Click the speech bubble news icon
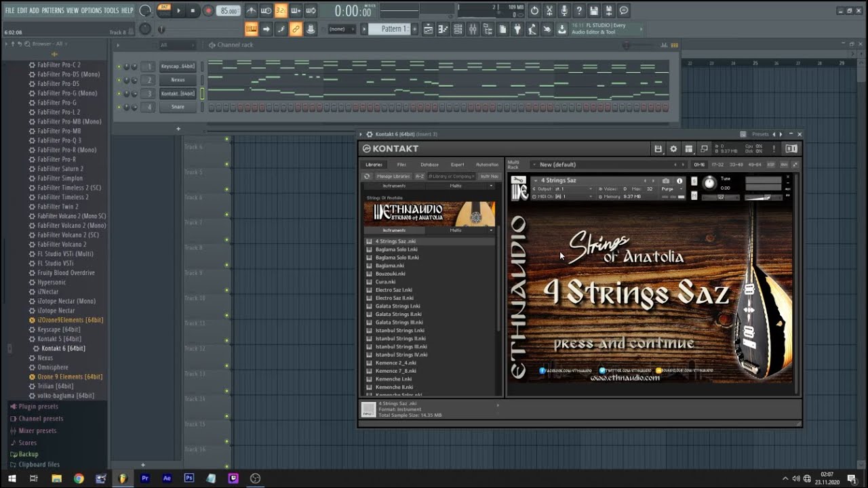 point(624,11)
